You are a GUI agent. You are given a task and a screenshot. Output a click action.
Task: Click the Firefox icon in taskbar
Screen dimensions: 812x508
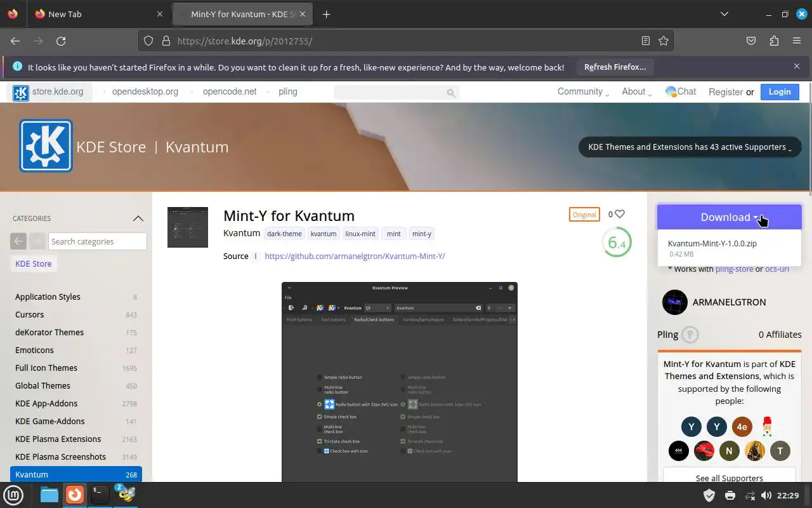[75, 494]
